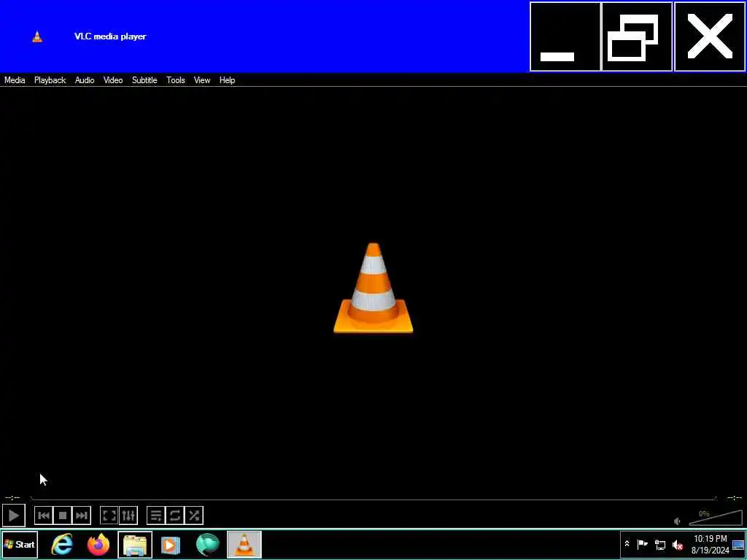The image size is (747, 560).
Task: Click VLC taskbar button
Action: (x=244, y=544)
